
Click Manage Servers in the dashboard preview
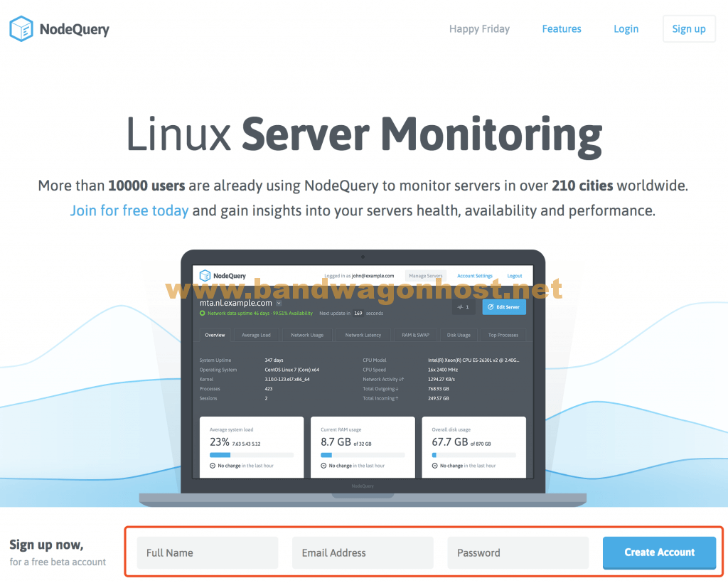pyautogui.click(x=426, y=276)
